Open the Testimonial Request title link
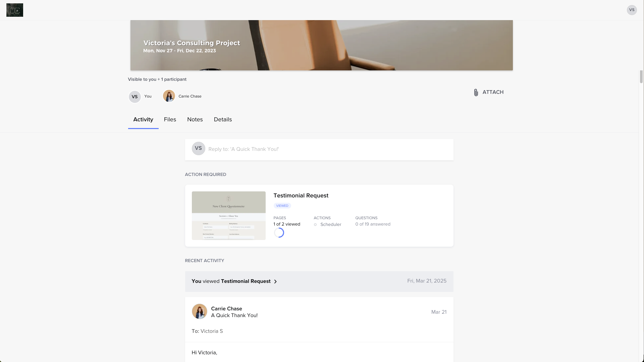Image resolution: width=644 pixels, height=362 pixels. 301,195
